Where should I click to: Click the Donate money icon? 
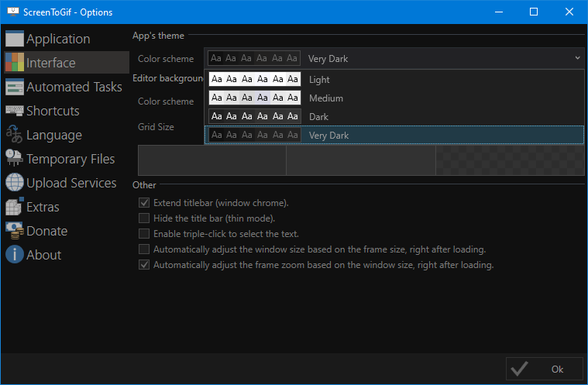(x=15, y=231)
